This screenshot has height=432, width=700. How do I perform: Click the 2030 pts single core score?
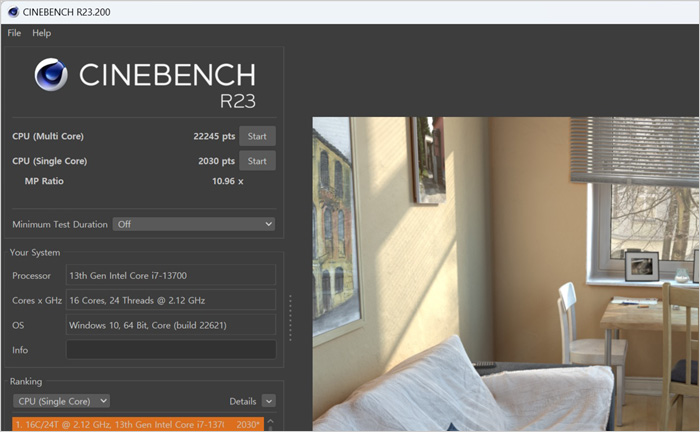(x=216, y=161)
